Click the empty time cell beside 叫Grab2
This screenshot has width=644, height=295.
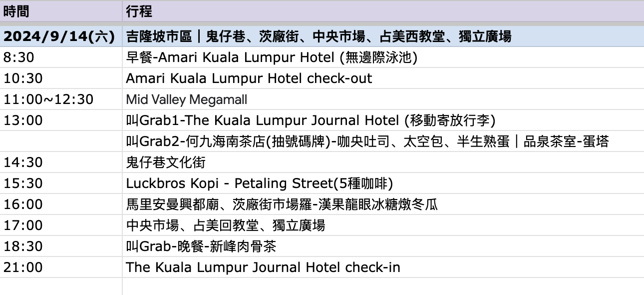coord(61,141)
